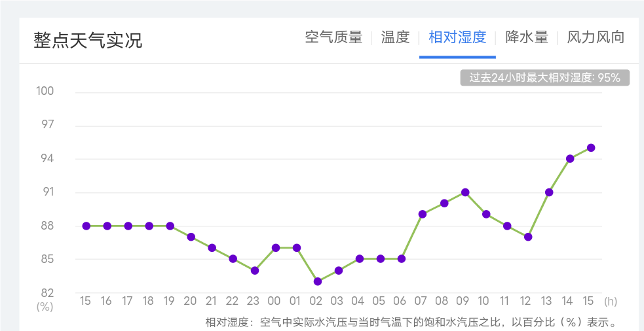
Task: Click the 过去24小时最大相对湿度 95% badge
Action: click(x=544, y=78)
